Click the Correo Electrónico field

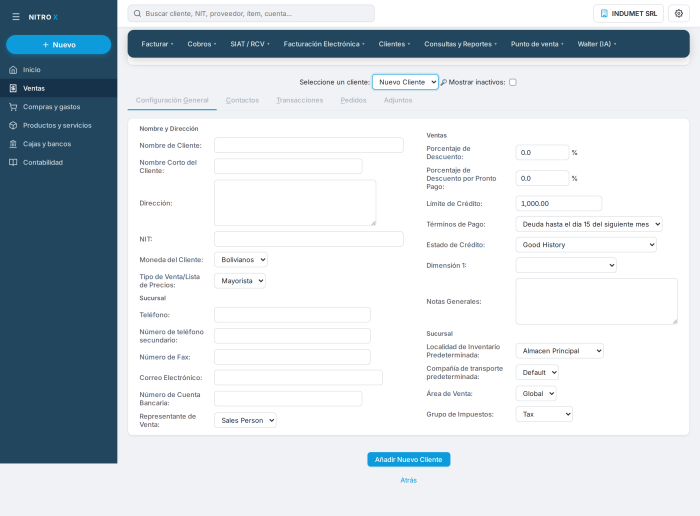coord(298,378)
